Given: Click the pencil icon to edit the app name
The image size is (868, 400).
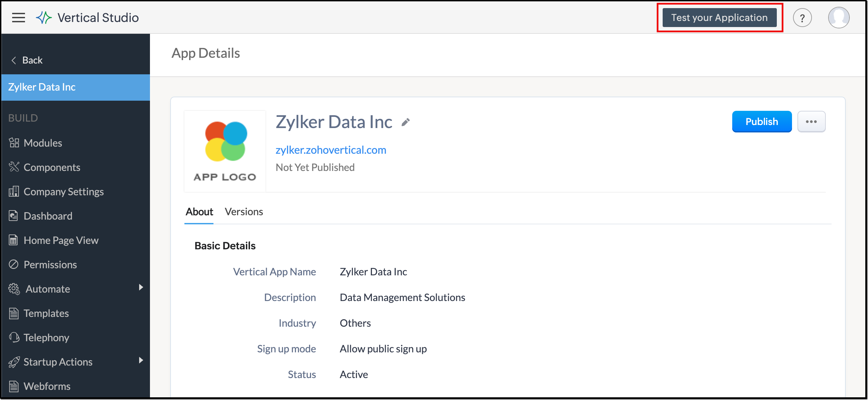Looking at the screenshot, I should point(406,122).
